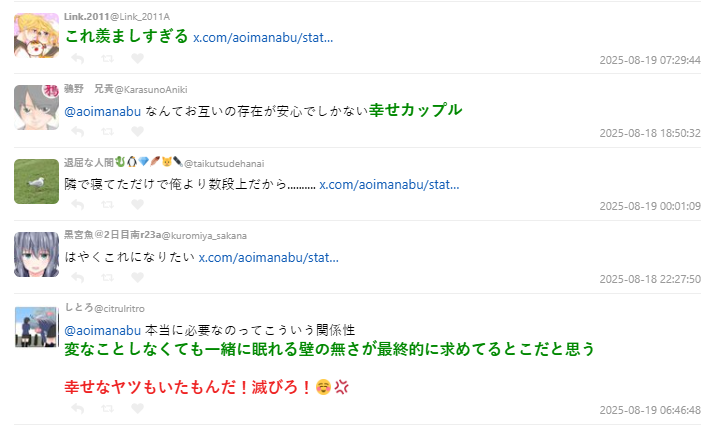Retweet the Link.2011 post
Viewport: 714px width, 426px height.
pos(107,59)
